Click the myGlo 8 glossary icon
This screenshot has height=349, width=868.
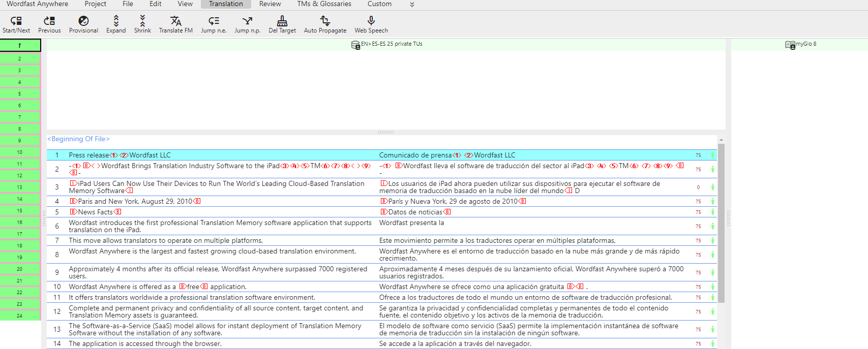click(790, 45)
